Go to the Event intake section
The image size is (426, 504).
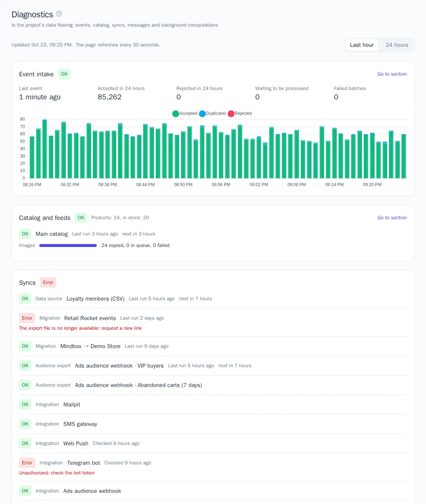pos(392,74)
